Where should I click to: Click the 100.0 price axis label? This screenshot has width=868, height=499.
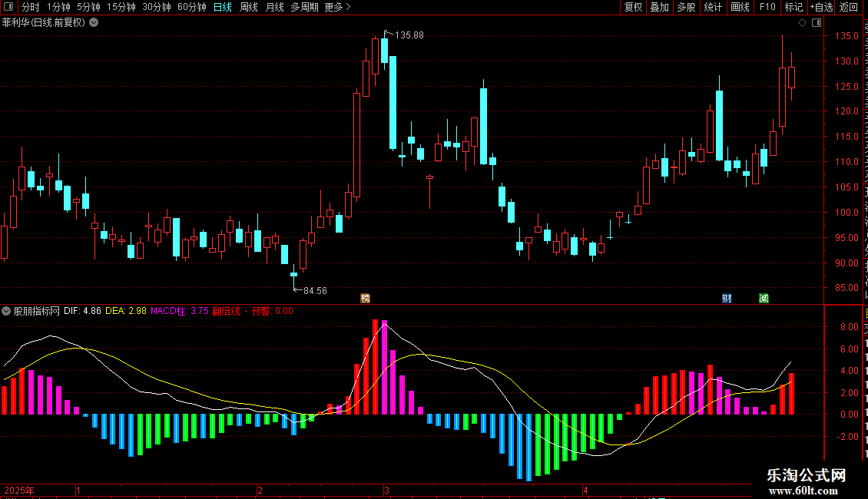point(847,213)
